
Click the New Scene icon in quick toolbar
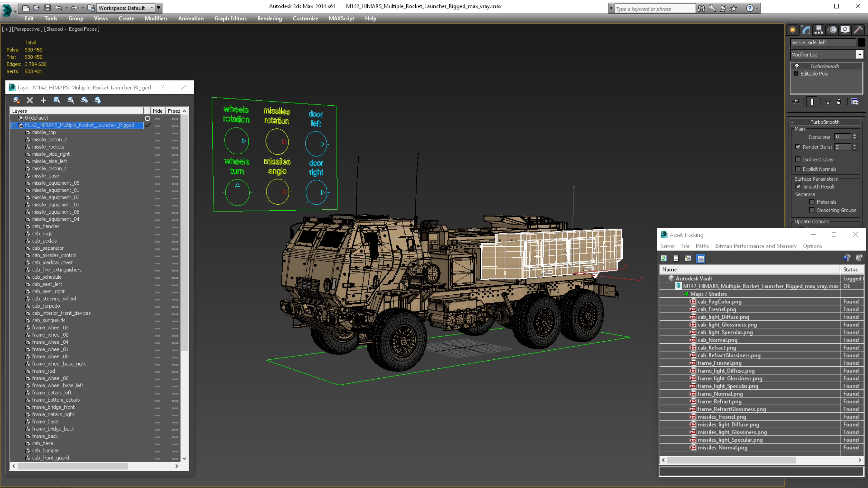pyautogui.click(x=26, y=8)
